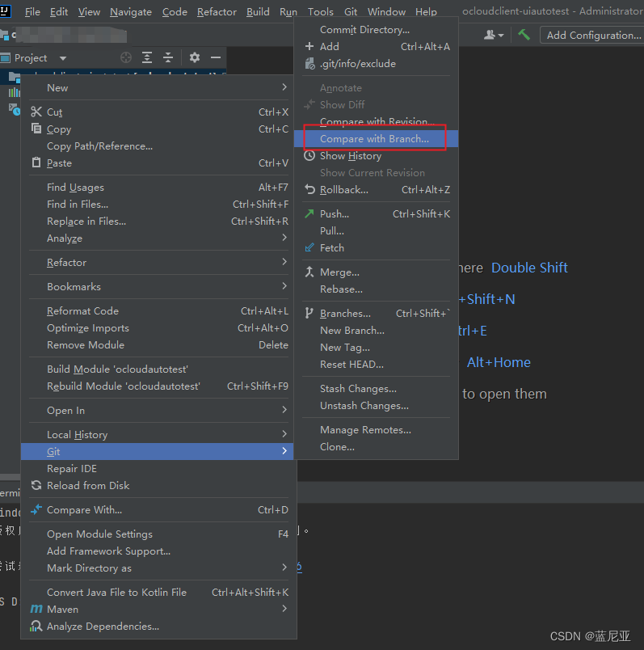Select Pull... in Git submenu
Image resolution: width=644 pixels, height=650 pixels.
[x=376, y=230]
